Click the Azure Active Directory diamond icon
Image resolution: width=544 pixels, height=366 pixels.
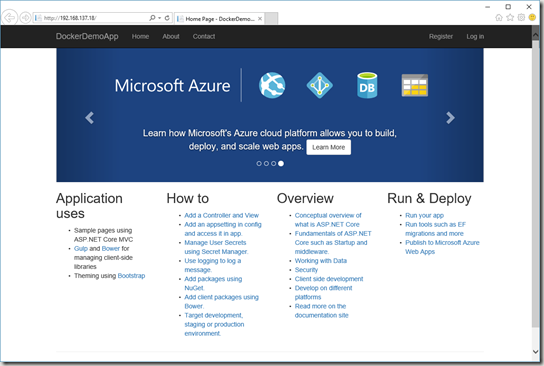click(x=320, y=85)
